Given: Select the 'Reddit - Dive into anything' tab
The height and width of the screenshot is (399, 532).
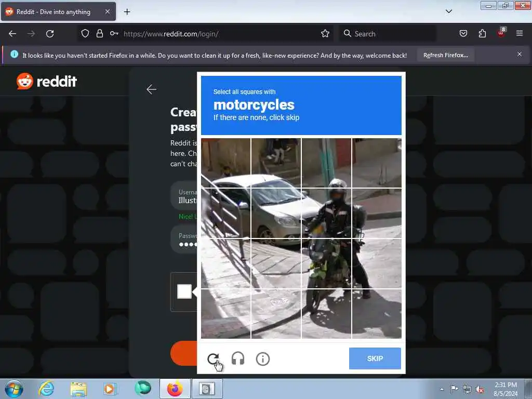Looking at the screenshot, I should coord(58,11).
